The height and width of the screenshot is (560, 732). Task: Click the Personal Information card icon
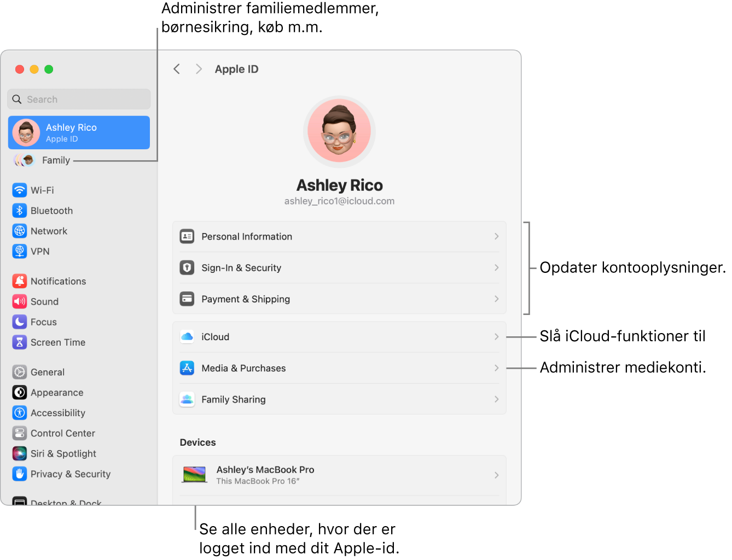[187, 236]
